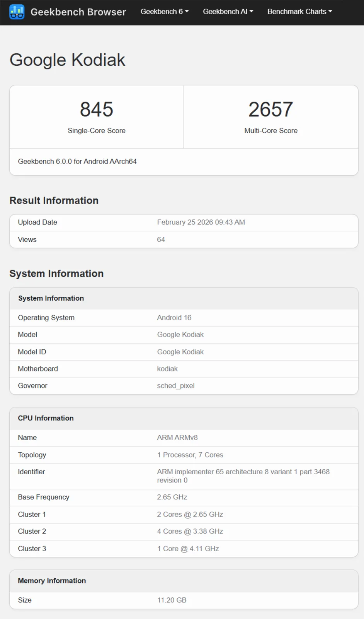Click the ARM ARMv8 CPU name

pos(177,438)
